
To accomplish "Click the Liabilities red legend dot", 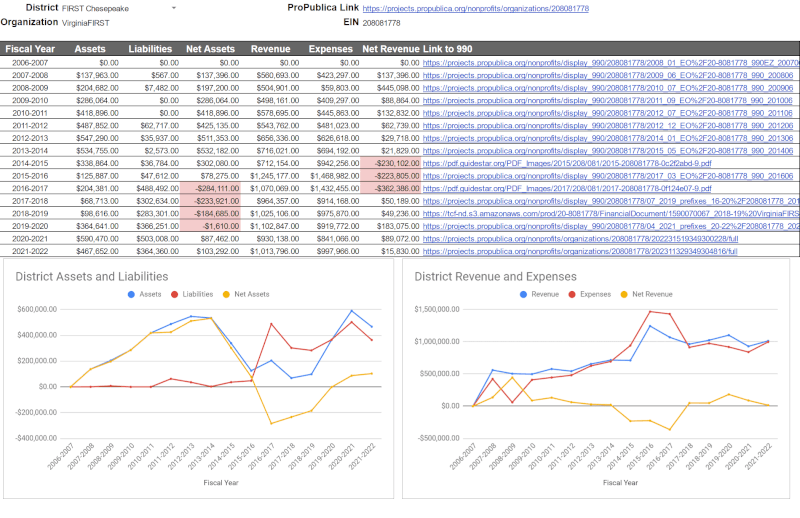I will pyautogui.click(x=174, y=294).
